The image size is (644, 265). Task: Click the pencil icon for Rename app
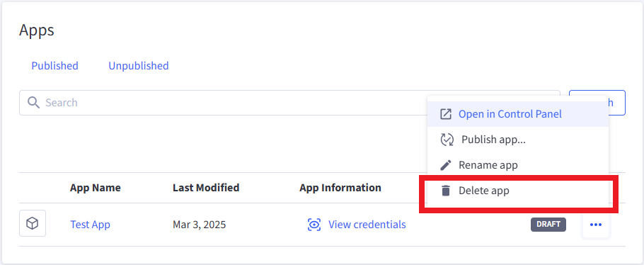[446, 165]
